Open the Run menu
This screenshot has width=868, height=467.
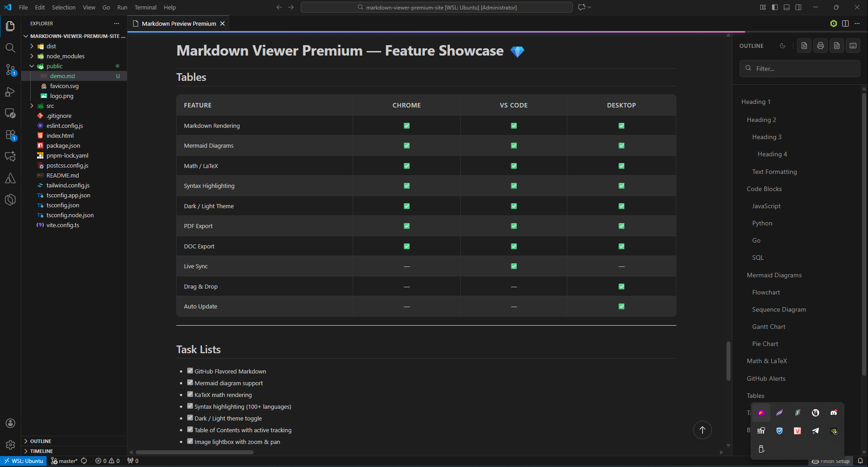pos(122,7)
